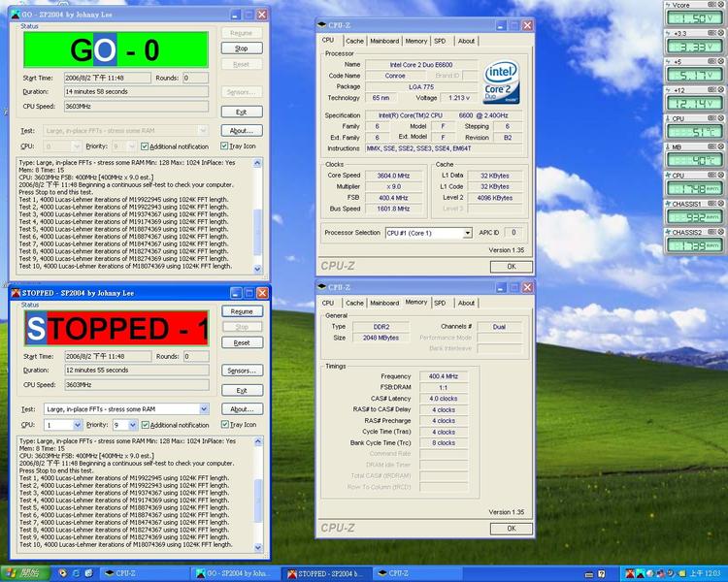Toggle Additional notification in GO window
This screenshot has width=728, height=582.
coord(175,146)
